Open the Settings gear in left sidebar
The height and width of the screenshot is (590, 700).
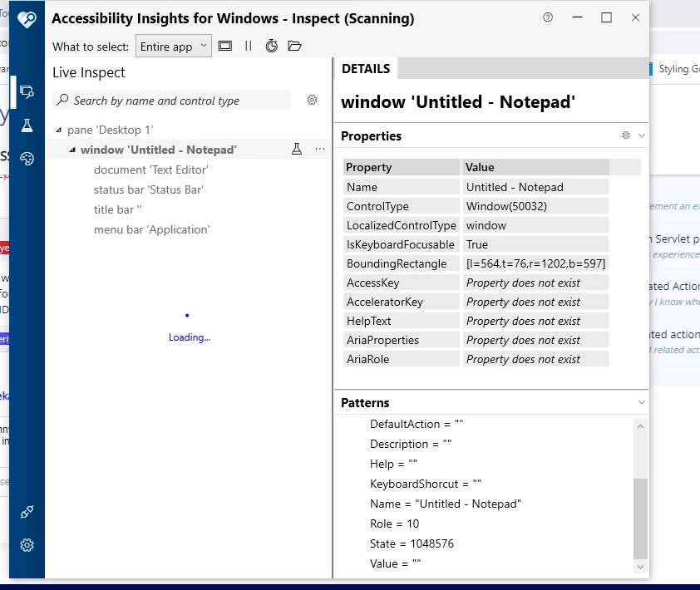(27, 545)
